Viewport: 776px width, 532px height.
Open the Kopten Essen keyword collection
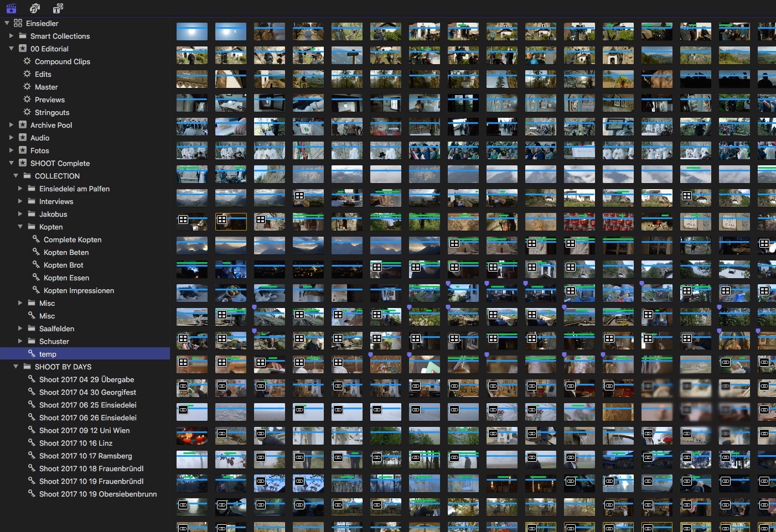66,278
